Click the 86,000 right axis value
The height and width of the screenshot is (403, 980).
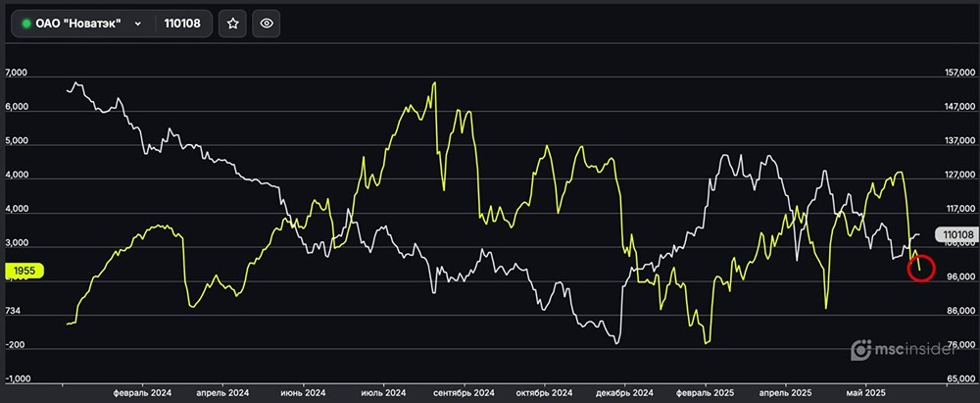(962, 311)
